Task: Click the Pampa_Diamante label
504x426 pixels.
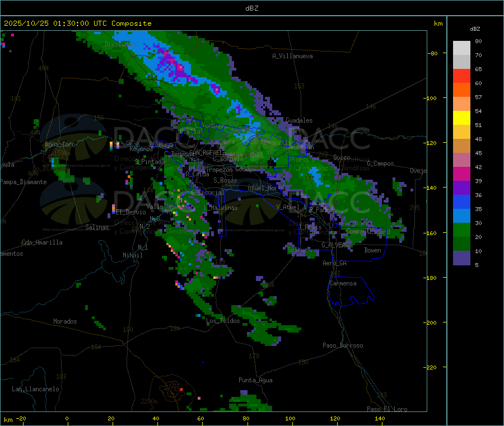Action: pyautogui.click(x=24, y=182)
